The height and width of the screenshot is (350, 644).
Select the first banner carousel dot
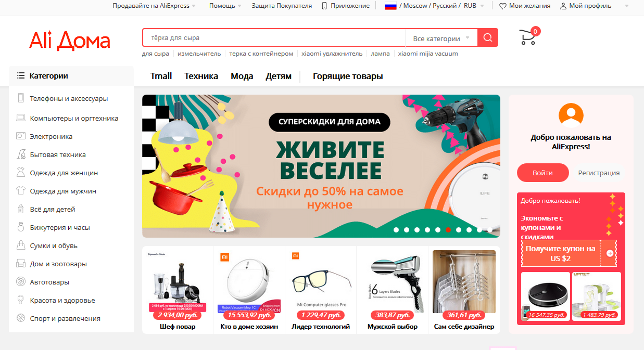point(396,230)
